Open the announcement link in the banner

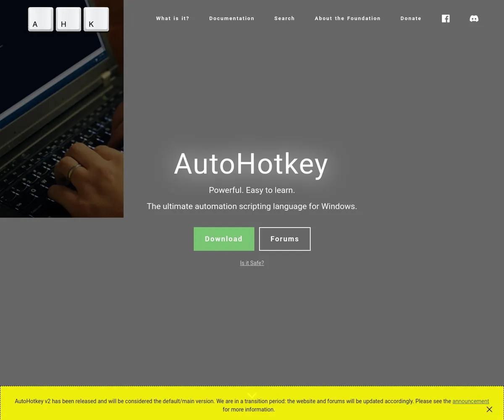470,401
